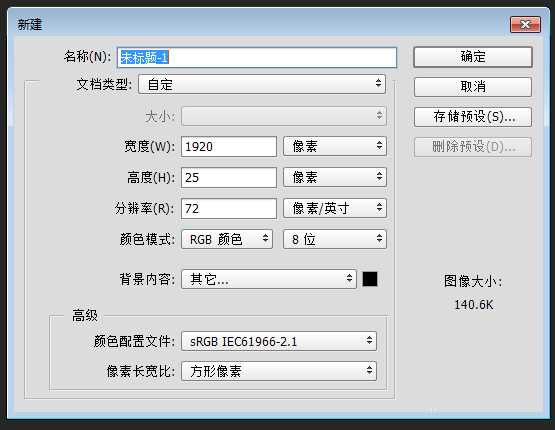Open the 8 位 bit depth dropdown

click(335, 239)
